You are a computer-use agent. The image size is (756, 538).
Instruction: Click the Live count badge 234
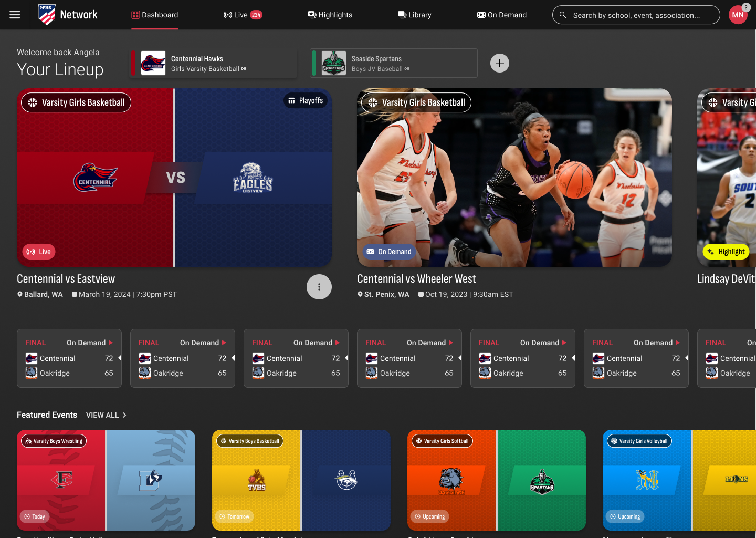(x=256, y=15)
